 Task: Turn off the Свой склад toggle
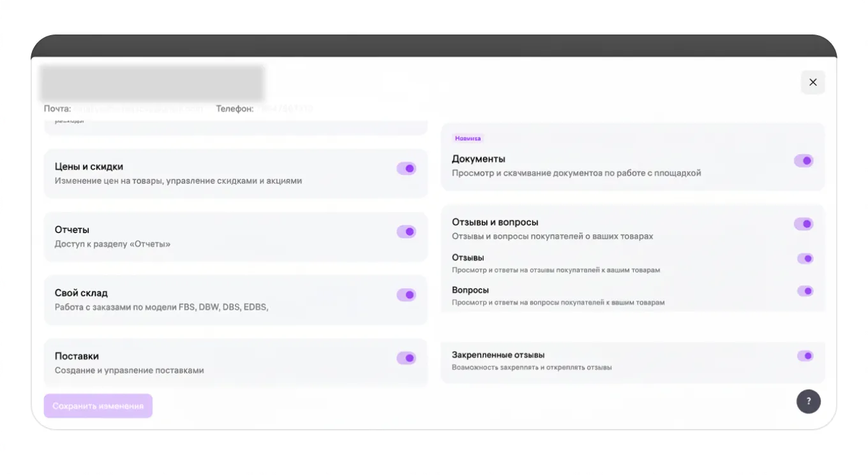click(406, 295)
